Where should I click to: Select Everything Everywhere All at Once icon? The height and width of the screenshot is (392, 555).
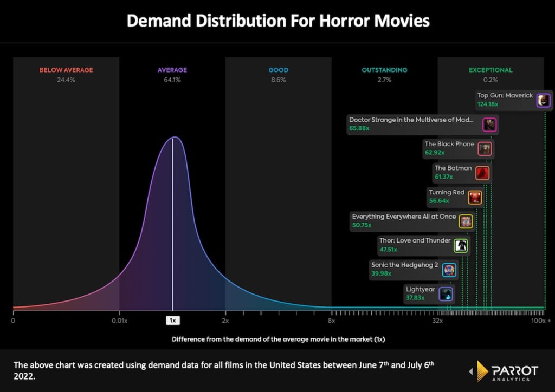click(466, 221)
